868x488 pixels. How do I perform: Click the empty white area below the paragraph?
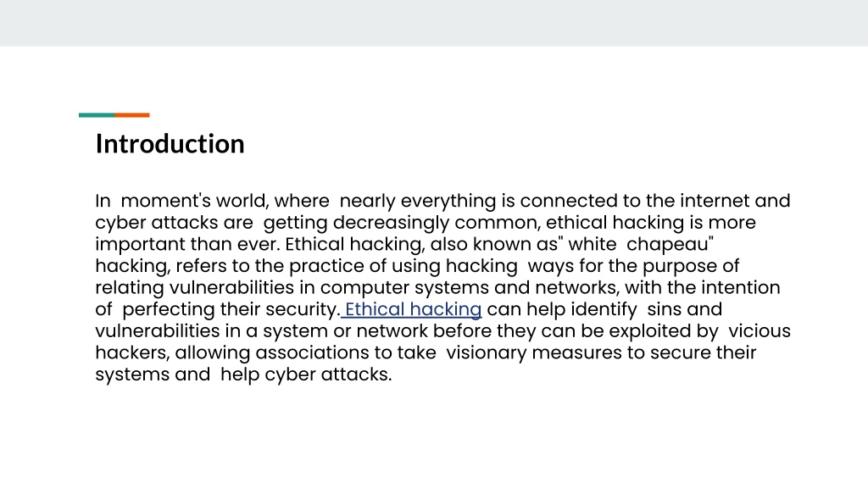(434, 437)
